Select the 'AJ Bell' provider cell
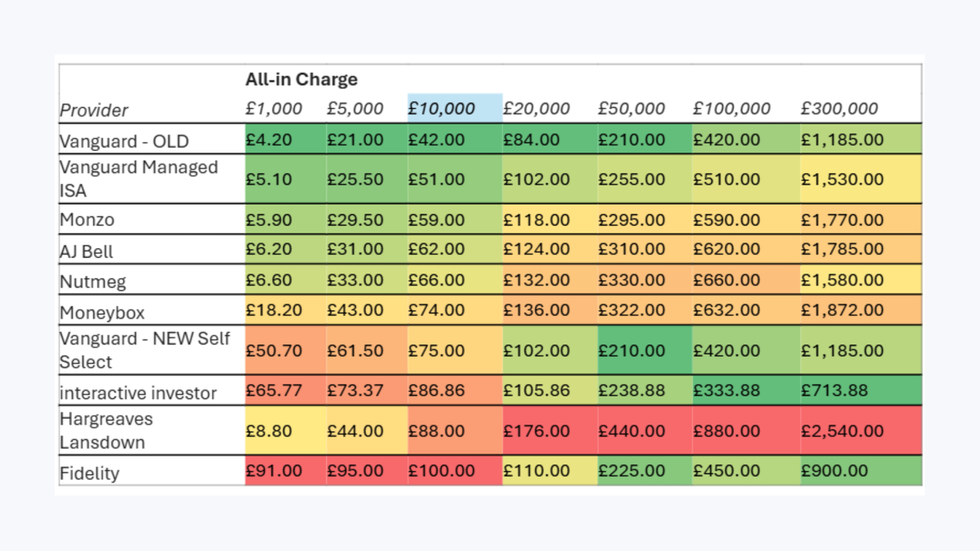 [x=151, y=250]
